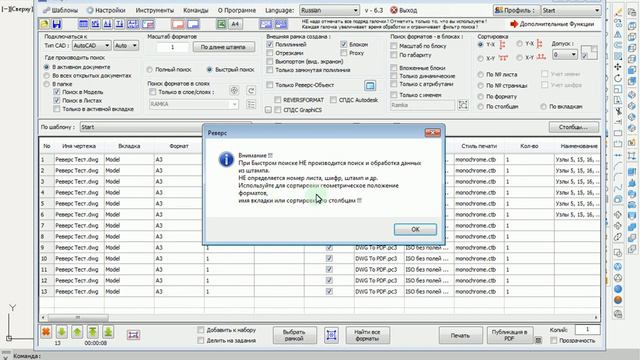Click the corner-origin diagram icon beside Допуск

[x=589, y=53]
